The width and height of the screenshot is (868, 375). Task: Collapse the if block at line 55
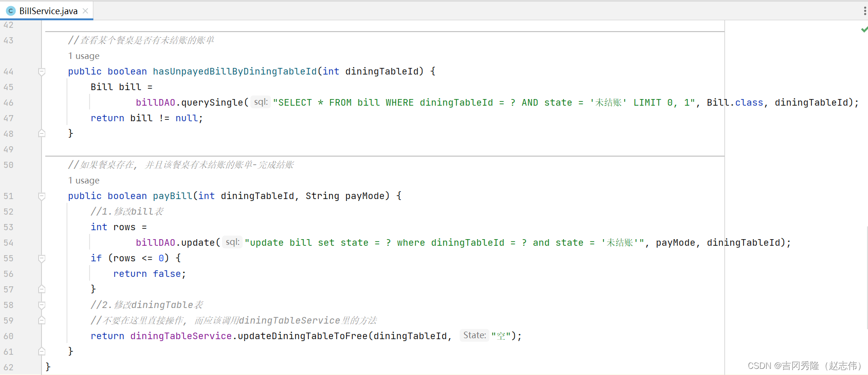point(41,258)
